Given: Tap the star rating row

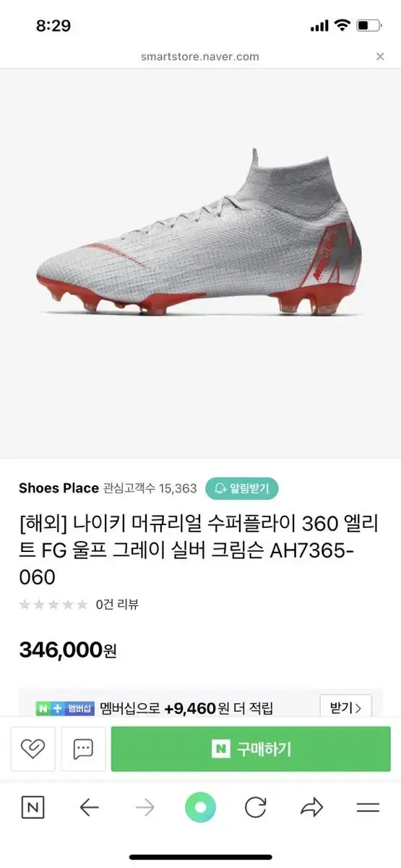Looking at the screenshot, I should point(53,604).
